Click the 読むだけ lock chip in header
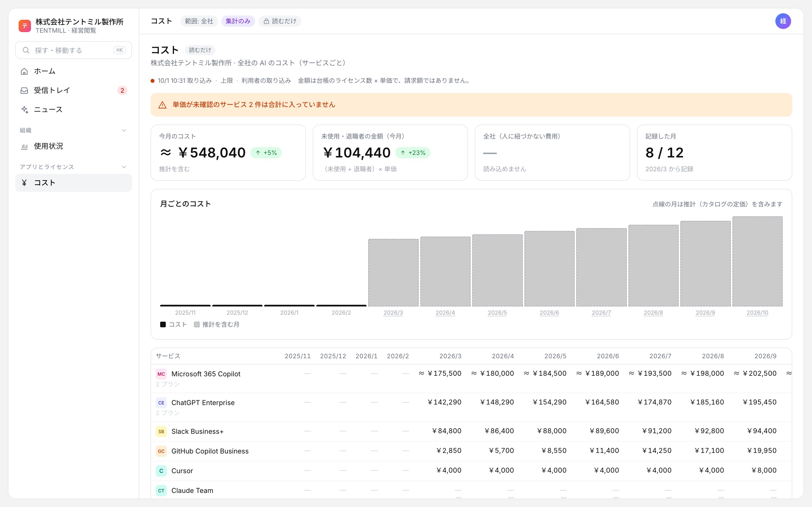 tap(280, 21)
